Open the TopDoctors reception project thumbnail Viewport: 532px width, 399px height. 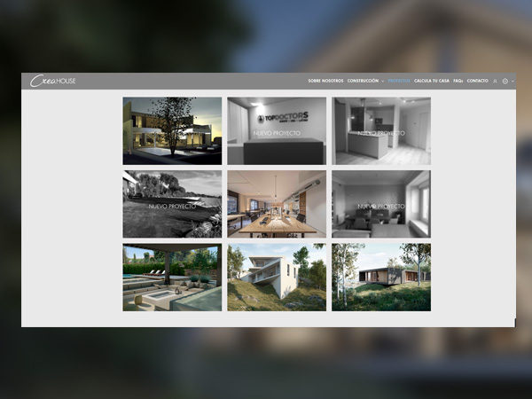277,131
